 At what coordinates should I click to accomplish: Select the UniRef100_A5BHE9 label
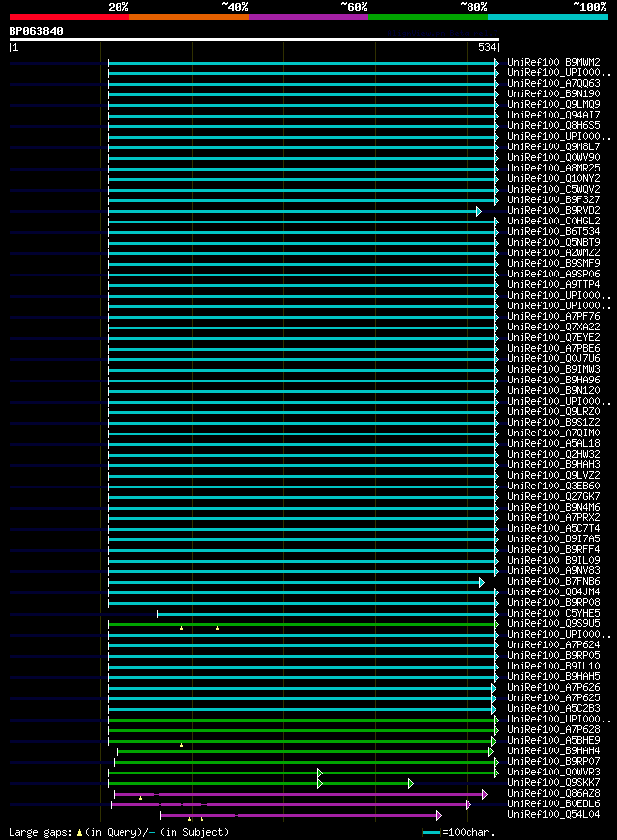(553, 741)
